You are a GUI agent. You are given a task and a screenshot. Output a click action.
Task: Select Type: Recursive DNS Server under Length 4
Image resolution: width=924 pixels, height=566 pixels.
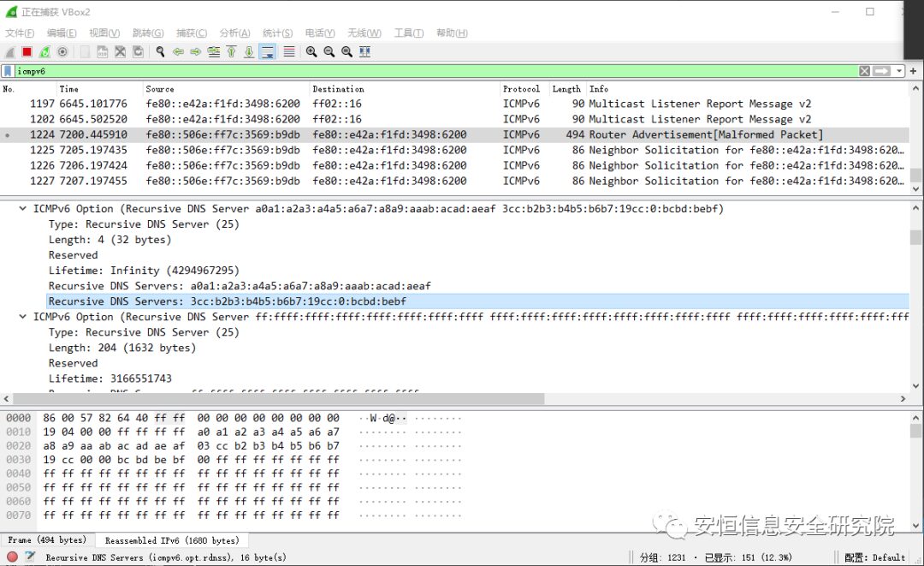[x=144, y=224]
